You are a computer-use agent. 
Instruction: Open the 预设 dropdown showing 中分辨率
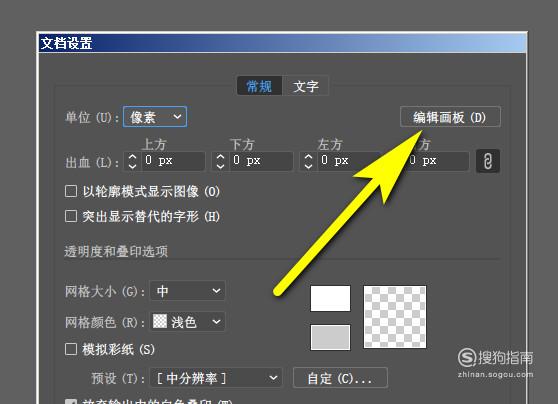pyautogui.click(x=216, y=378)
